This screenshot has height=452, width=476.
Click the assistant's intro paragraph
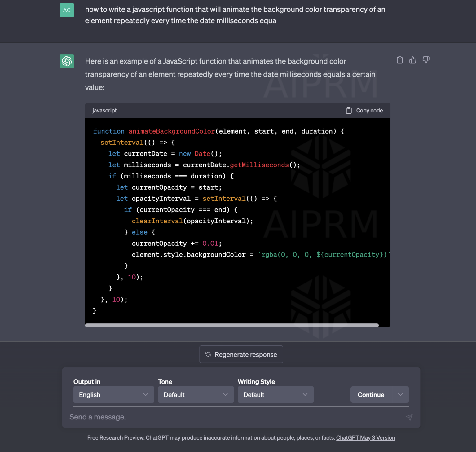tap(230, 74)
